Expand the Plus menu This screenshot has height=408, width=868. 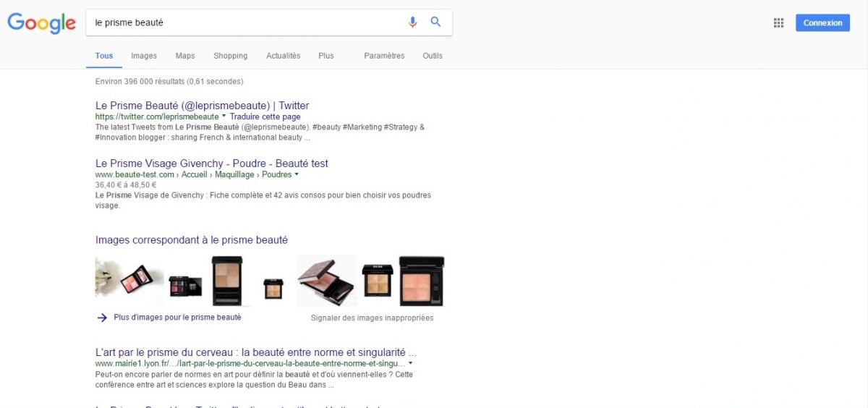[x=326, y=56]
